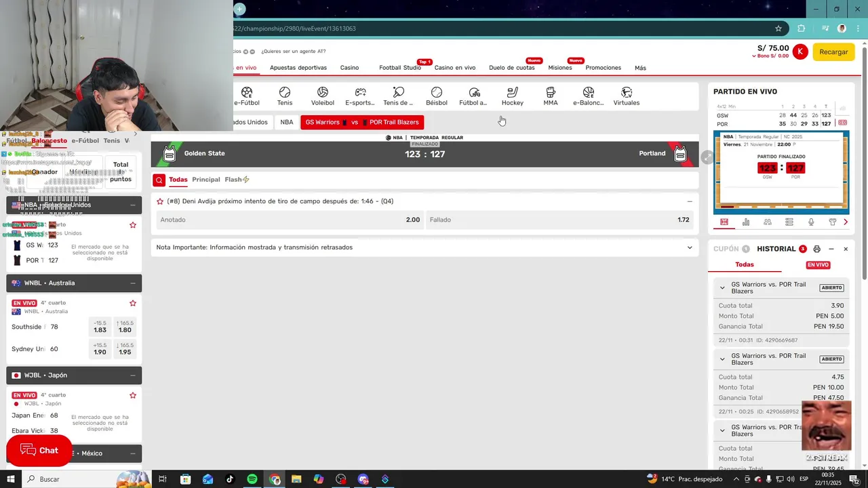The height and width of the screenshot is (488, 868).
Task: Open the Chat button
Action: 39,451
